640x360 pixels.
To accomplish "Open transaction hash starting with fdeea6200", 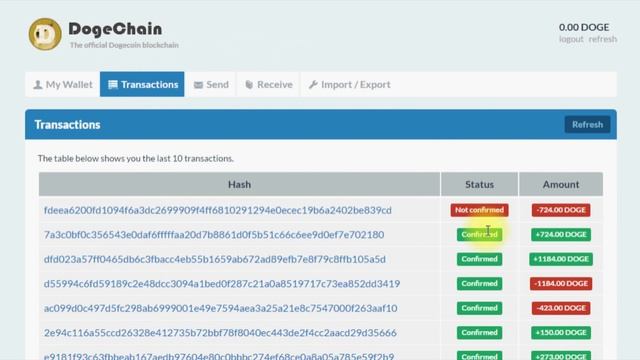I will (218, 210).
